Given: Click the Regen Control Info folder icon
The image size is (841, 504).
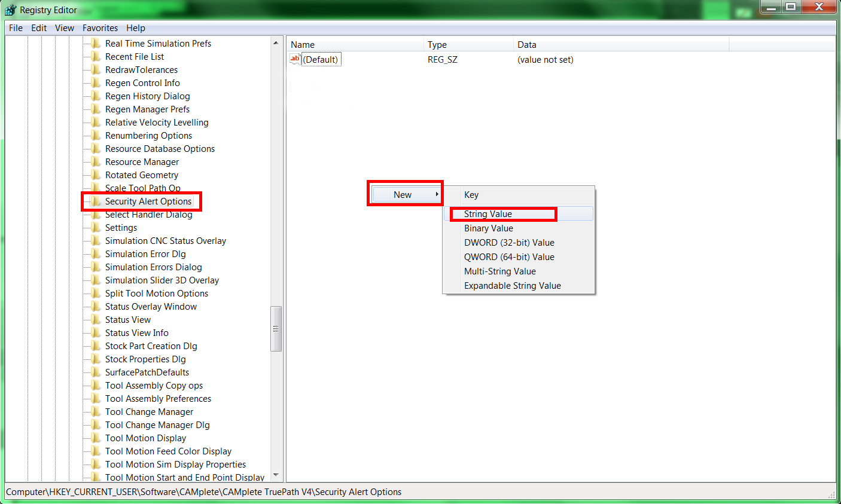Looking at the screenshot, I should (x=96, y=83).
